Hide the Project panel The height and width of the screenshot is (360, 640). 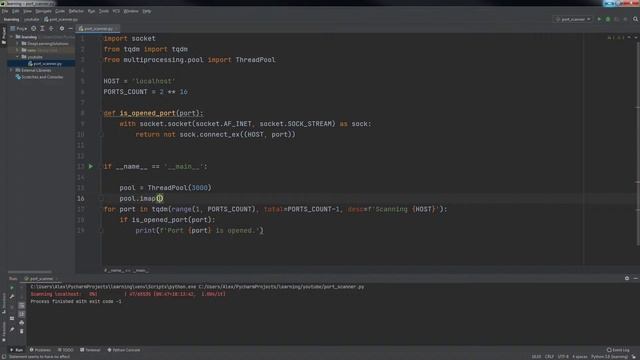[70, 29]
